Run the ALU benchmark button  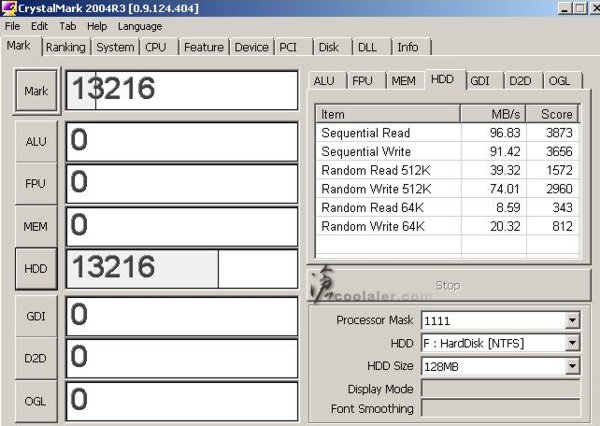click(x=36, y=142)
